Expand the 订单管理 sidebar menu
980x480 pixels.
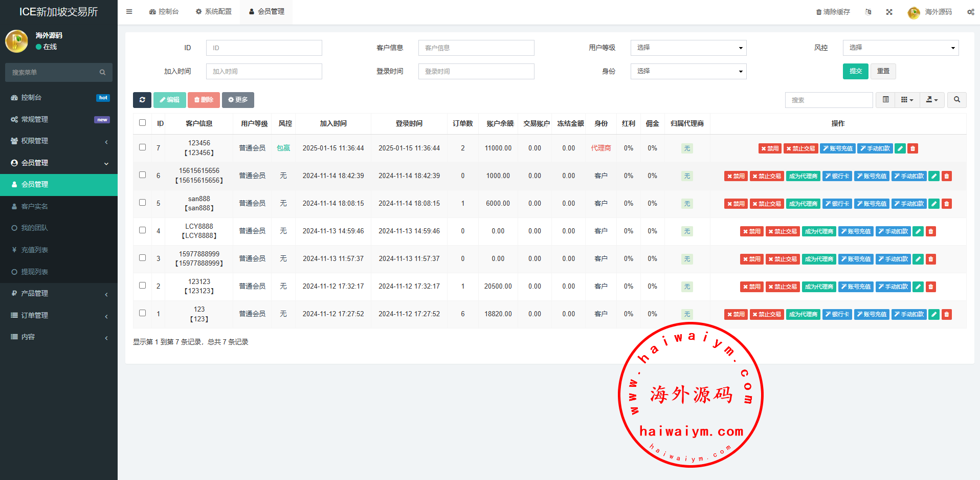pos(59,315)
